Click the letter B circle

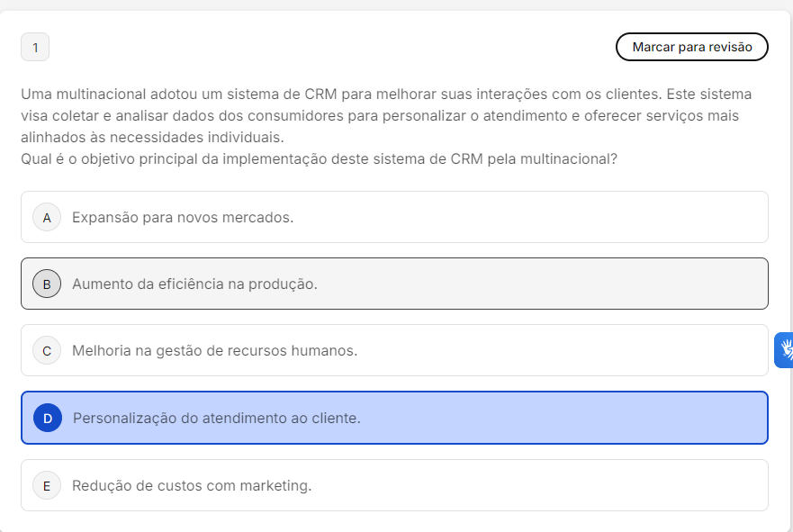(x=47, y=284)
